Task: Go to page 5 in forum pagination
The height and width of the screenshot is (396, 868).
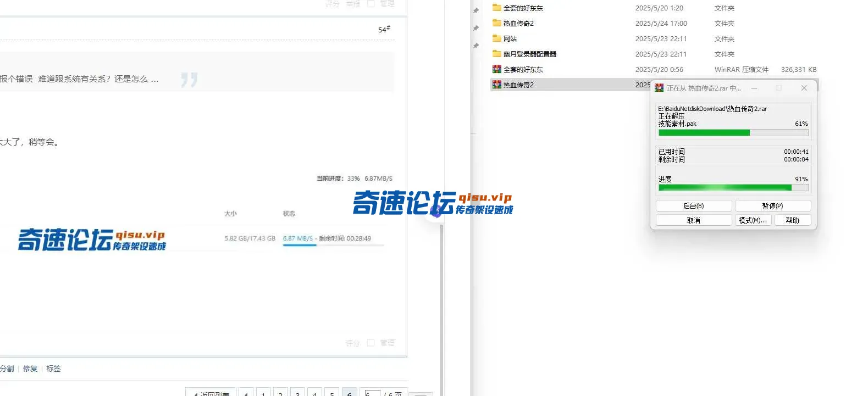Action: [331, 393]
